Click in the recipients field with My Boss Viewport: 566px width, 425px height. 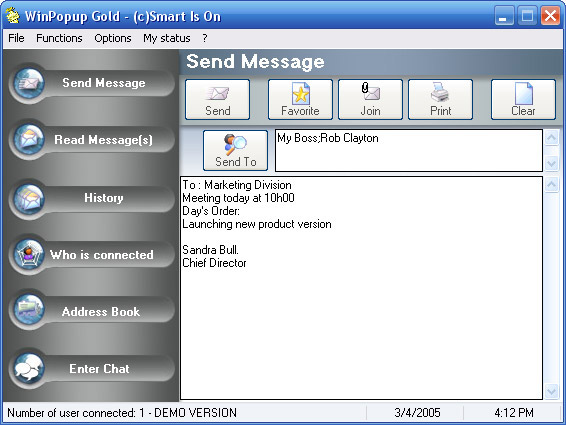coord(409,150)
